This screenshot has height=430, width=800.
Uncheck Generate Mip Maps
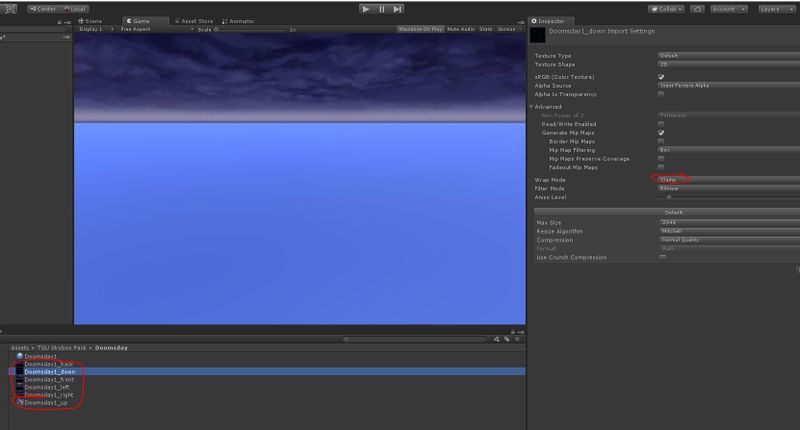[x=661, y=133]
